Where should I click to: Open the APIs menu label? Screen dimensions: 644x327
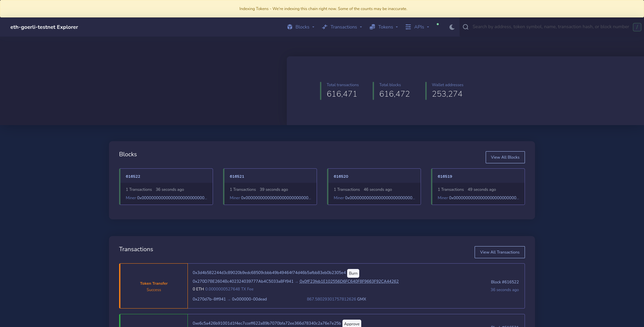(419, 27)
